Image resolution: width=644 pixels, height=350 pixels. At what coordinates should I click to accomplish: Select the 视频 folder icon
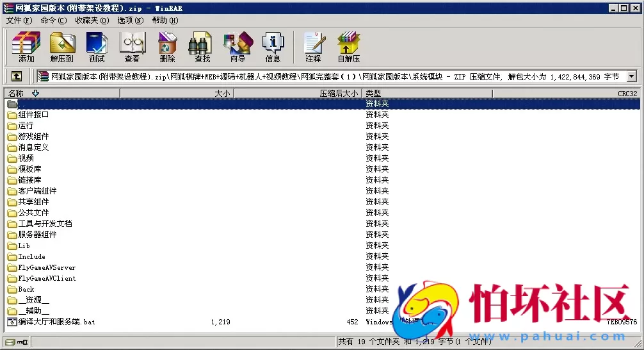(12, 158)
